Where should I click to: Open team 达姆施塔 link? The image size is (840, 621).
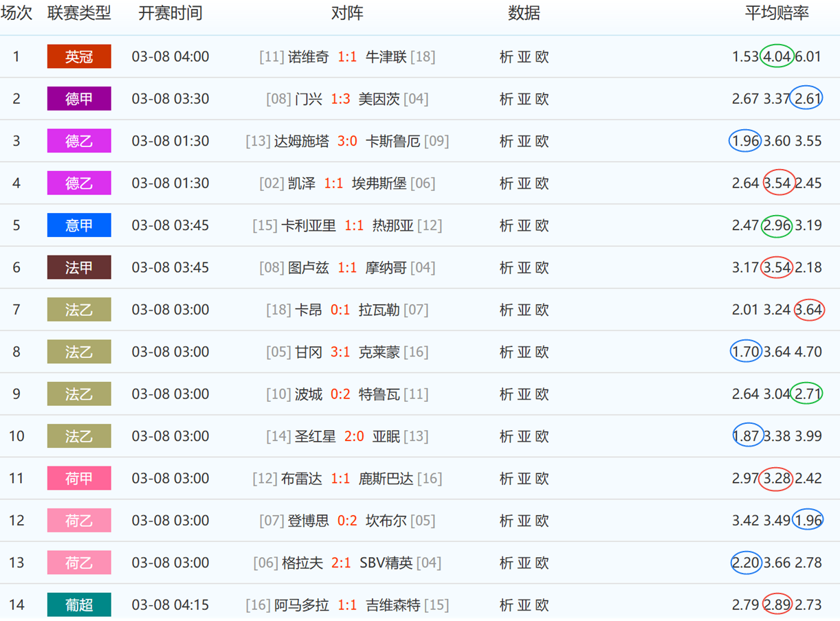click(302, 141)
